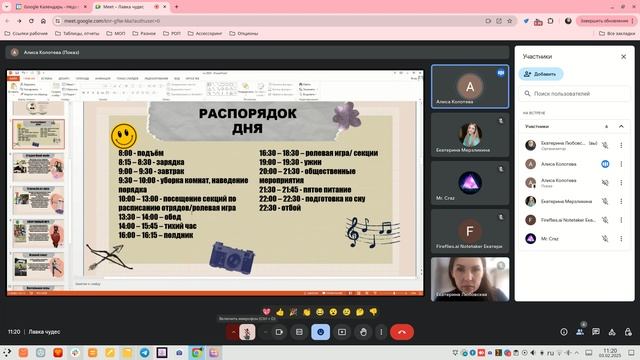Open options for Екатерина Любовс... organizer row
Screen dimensions: 640x360
(x=621, y=145)
